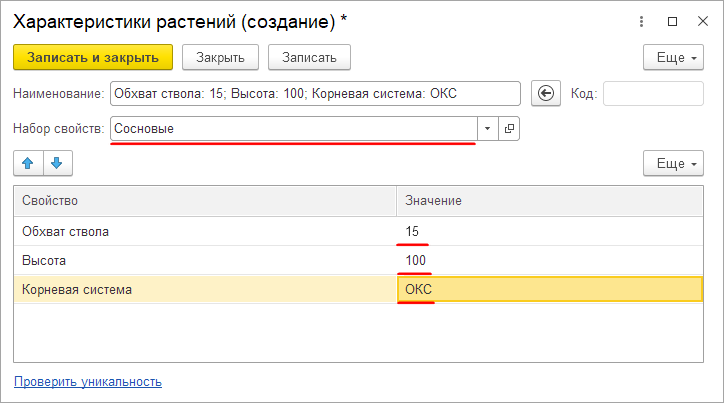Expand the Набор свойств dropdown list
This screenshot has width=725, height=403.
click(487, 128)
